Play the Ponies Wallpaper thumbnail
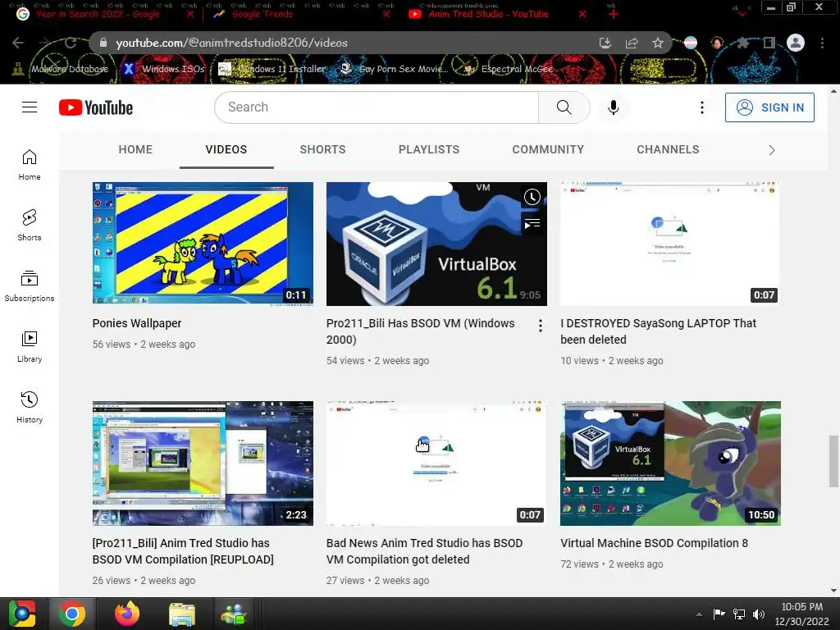The image size is (840, 630). [x=203, y=244]
